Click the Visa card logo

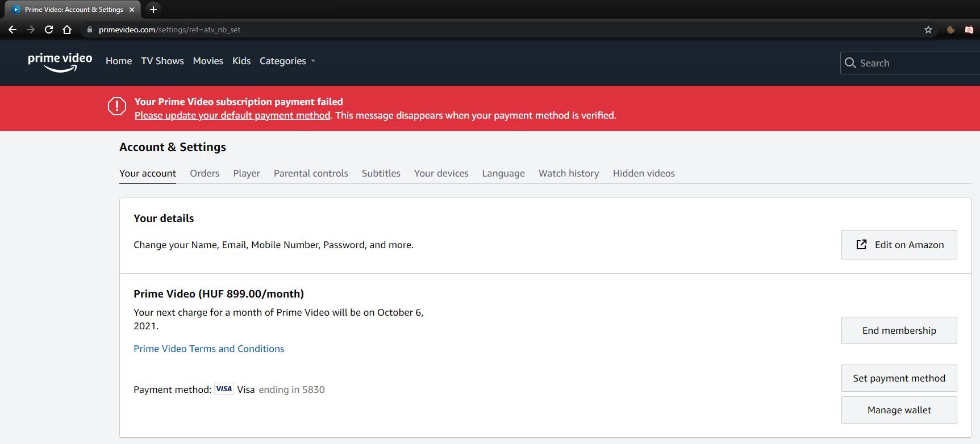pos(224,389)
